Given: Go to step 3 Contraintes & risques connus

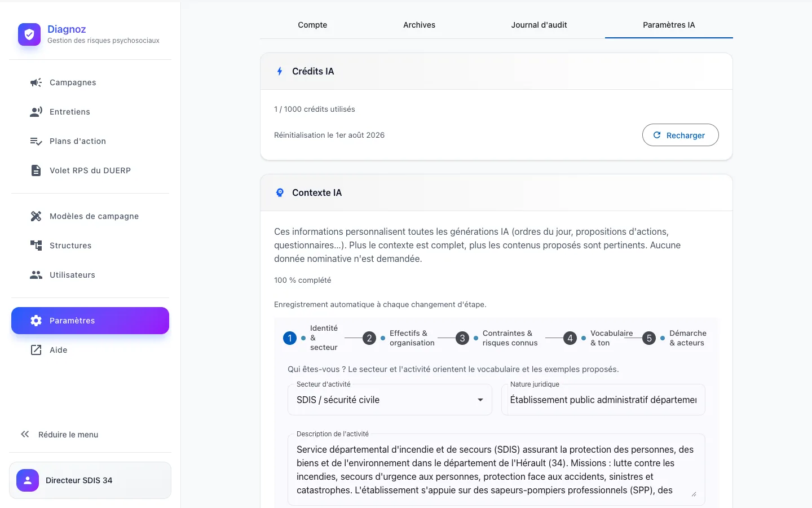Looking at the screenshot, I should [x=497, y=338].
